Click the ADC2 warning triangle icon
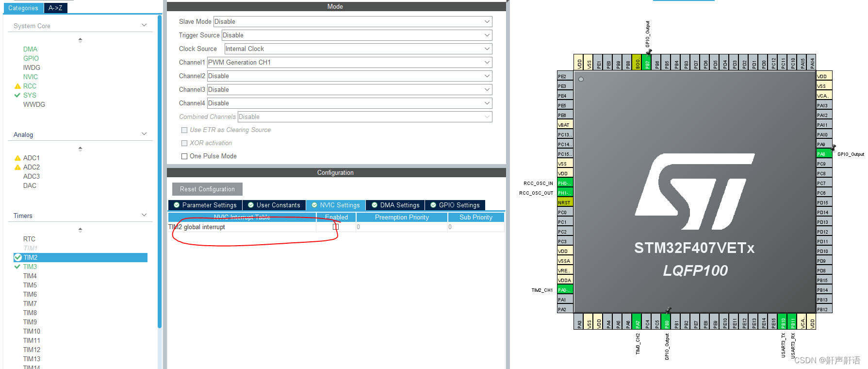 (17, 168)
